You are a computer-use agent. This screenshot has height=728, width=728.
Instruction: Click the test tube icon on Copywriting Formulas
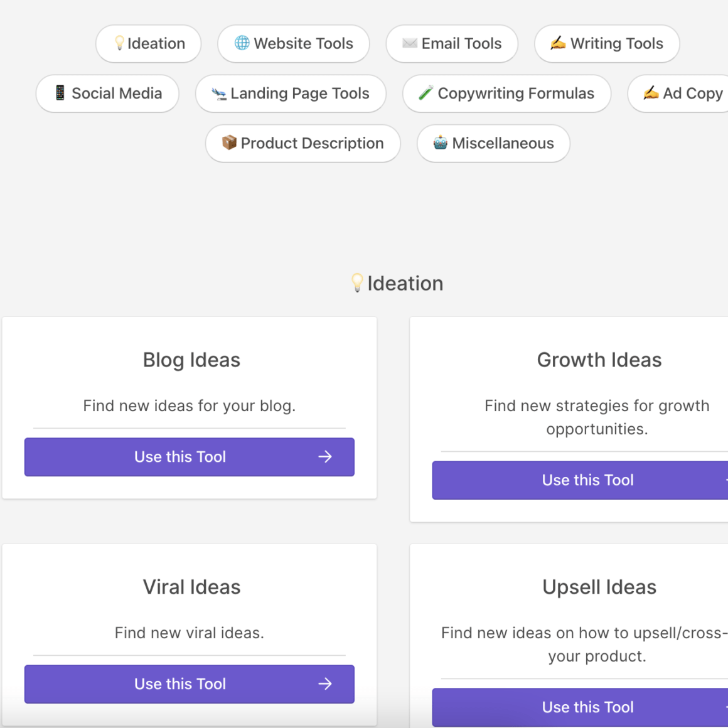coord(426,93)
